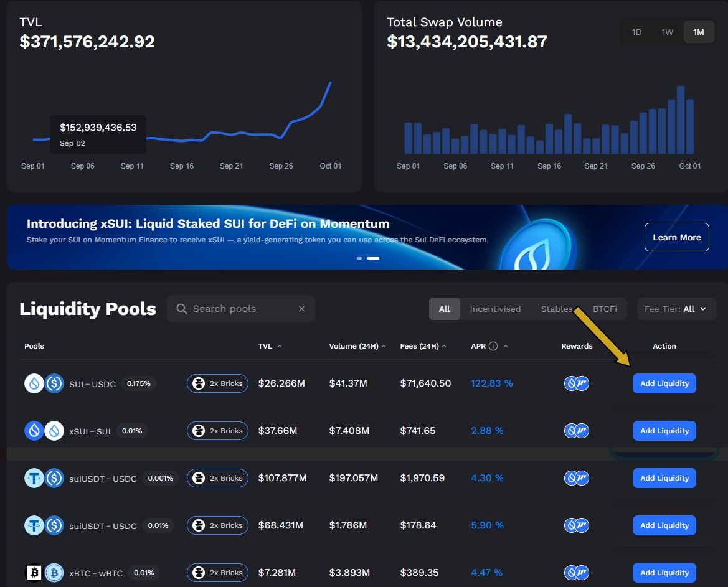Image resolution: width=728 pixels, height=587 pixels.
Task: Click the xSUI token icon in xSUI – SUI row
Action: [x=34, y=431]
